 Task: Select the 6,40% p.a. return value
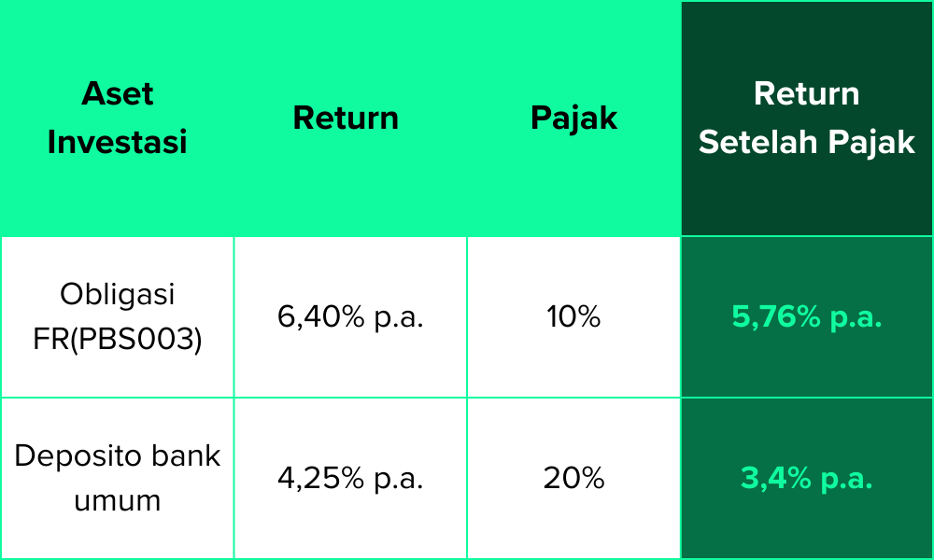click(x=350, y=317)
